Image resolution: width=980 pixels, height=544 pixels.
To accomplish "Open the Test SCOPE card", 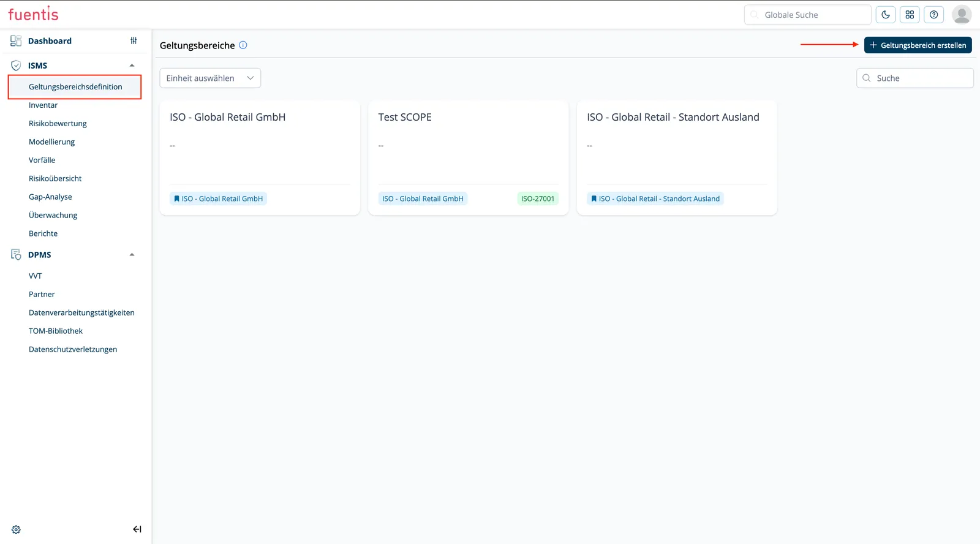I will 468,157.
